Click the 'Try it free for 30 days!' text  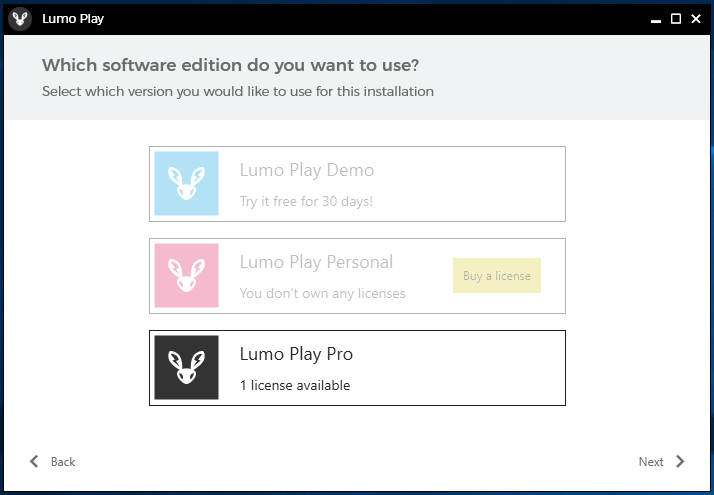tap(306, 201)
